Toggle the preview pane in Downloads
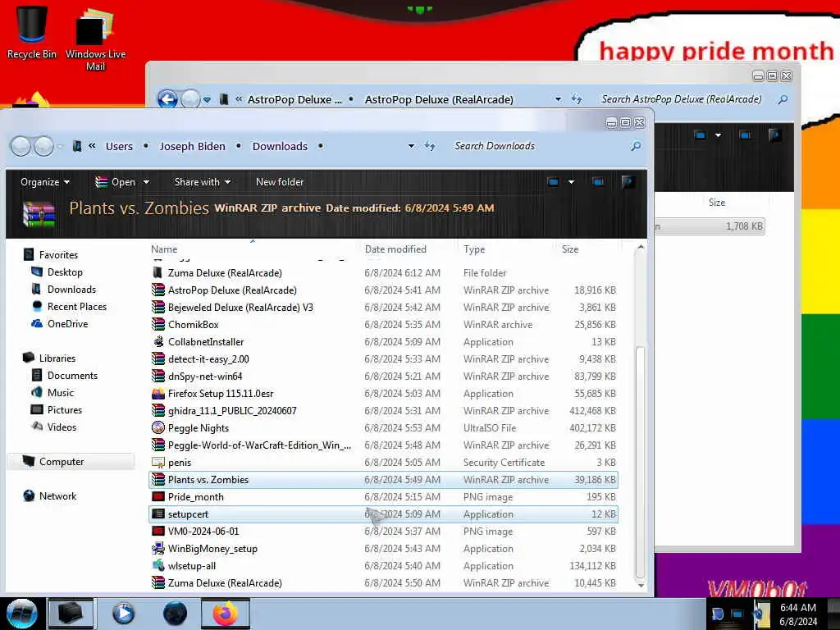Viewport: 840px width, 630px height. (x=598, y=182)
